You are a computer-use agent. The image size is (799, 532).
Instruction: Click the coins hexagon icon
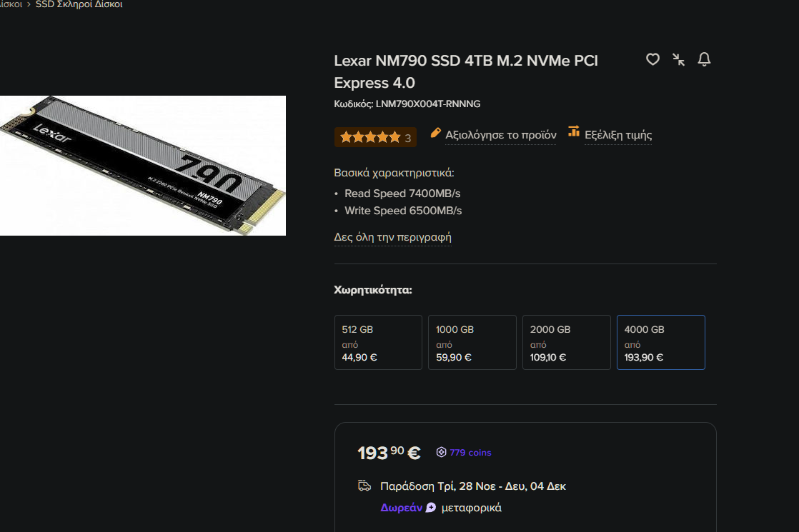pos(442,452)
